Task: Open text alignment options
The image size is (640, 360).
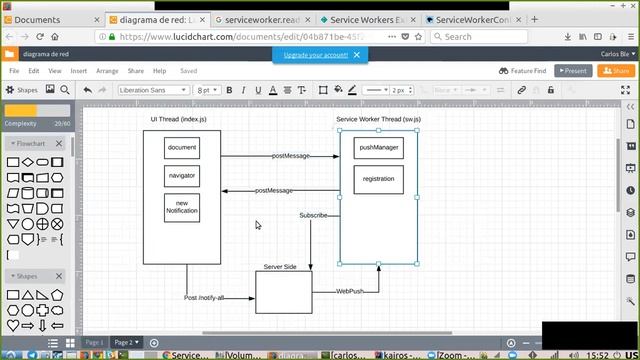Action: [287, 90]
